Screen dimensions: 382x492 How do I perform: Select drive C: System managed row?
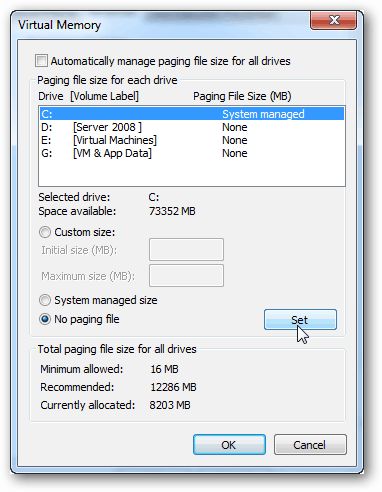pyautogui.click(x=192, y=114)
